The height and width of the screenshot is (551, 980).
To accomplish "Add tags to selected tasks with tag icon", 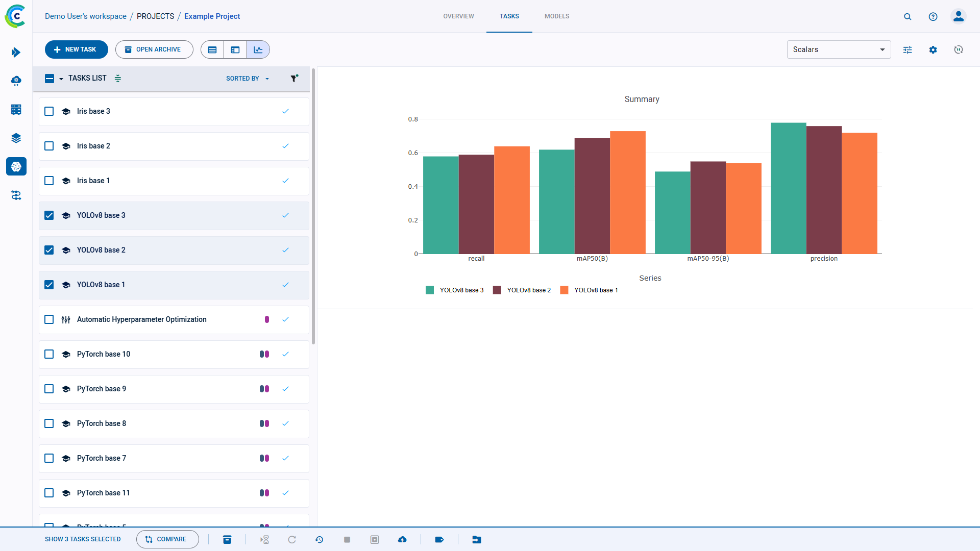I will pyautogui.click(x=439, y=539).
